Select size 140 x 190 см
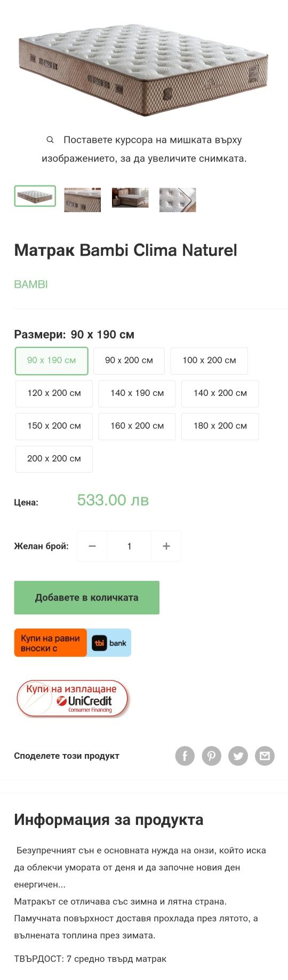Viewport: 288px width, 980px height. click(x=137, y=393)
